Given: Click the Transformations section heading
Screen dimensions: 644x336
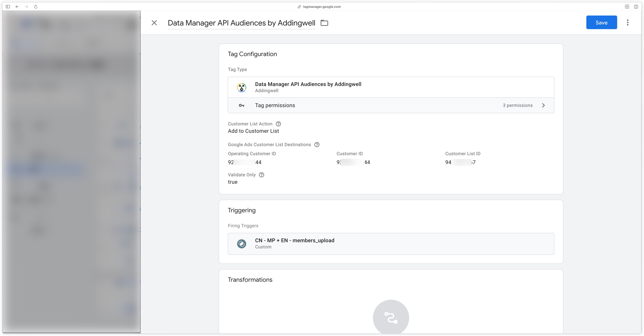Looking at the screenshot, I should tap(250, 280).
